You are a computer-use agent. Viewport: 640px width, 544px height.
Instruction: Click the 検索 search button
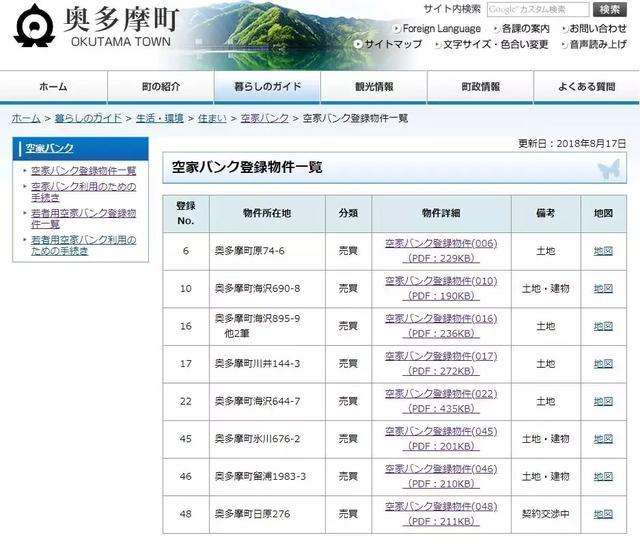610,9
